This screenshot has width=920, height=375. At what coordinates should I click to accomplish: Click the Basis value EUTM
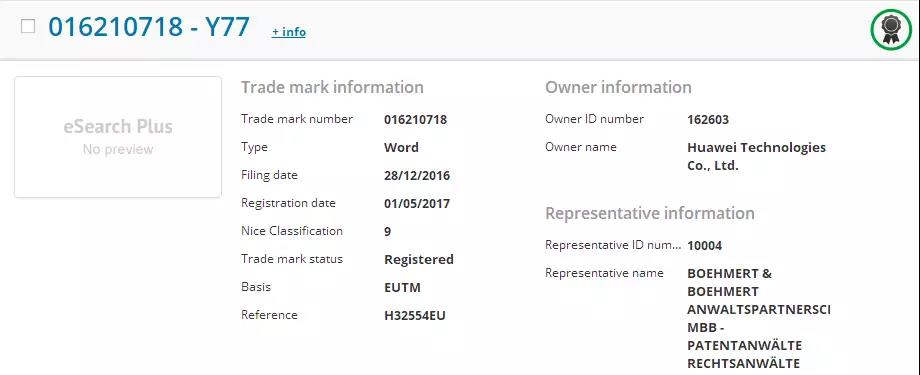click(x=402, y=288)
